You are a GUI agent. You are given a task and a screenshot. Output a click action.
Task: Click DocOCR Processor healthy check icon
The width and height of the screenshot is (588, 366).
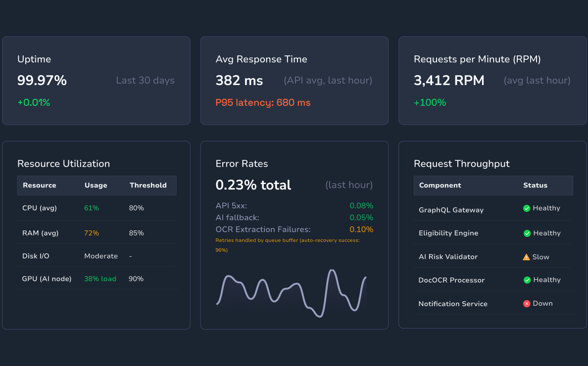coord(527,280)
